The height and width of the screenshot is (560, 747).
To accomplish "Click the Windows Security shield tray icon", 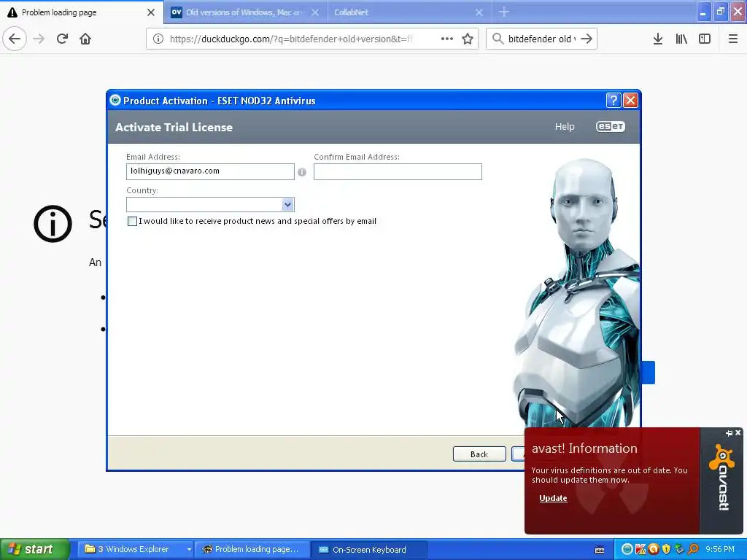I will pyautogui.click(x=667, y=549).
